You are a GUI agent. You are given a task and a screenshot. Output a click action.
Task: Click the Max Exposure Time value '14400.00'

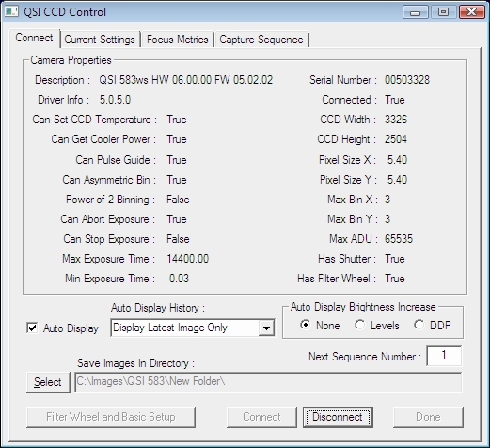pyautogui.click(x=188, y=259)
